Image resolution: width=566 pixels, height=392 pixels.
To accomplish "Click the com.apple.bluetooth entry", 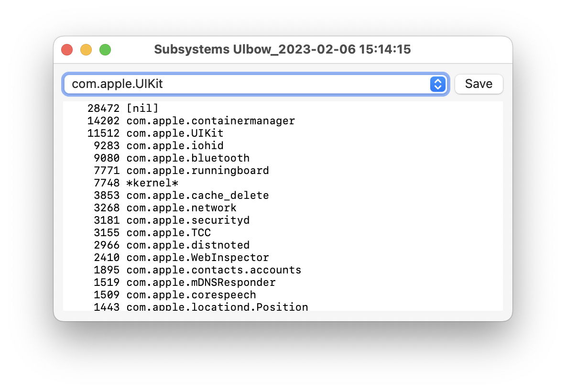I will tap(187, 158).
